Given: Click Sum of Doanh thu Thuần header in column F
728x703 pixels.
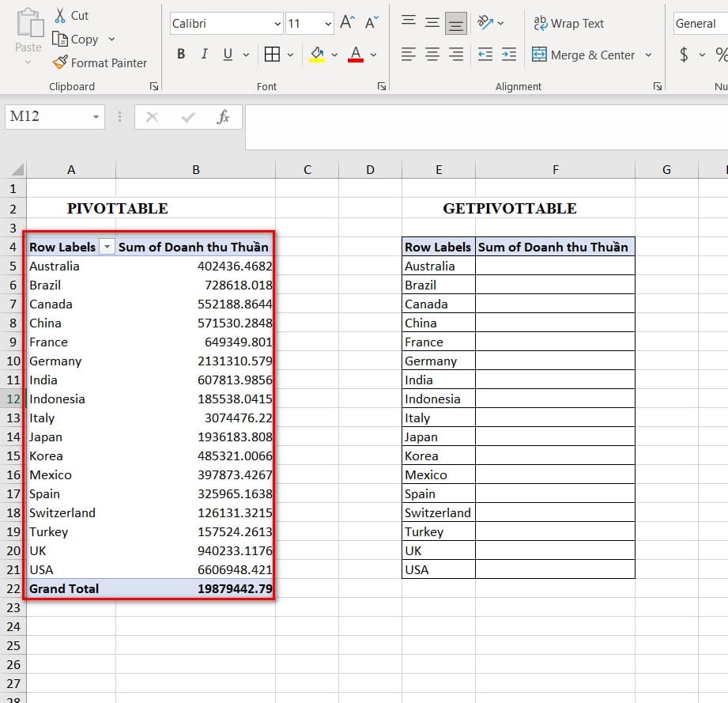Looking at the screenshot, I should (x=555, y=247).
